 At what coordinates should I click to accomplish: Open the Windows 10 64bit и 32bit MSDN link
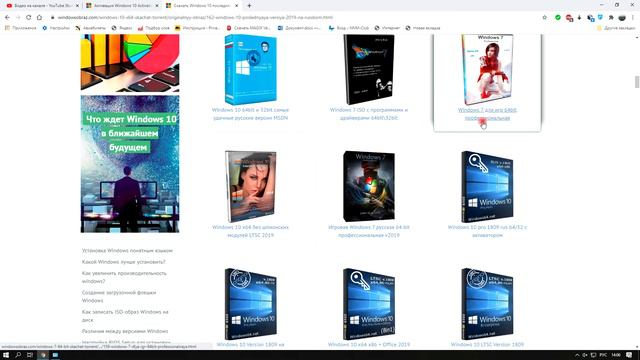click(251, 114)
